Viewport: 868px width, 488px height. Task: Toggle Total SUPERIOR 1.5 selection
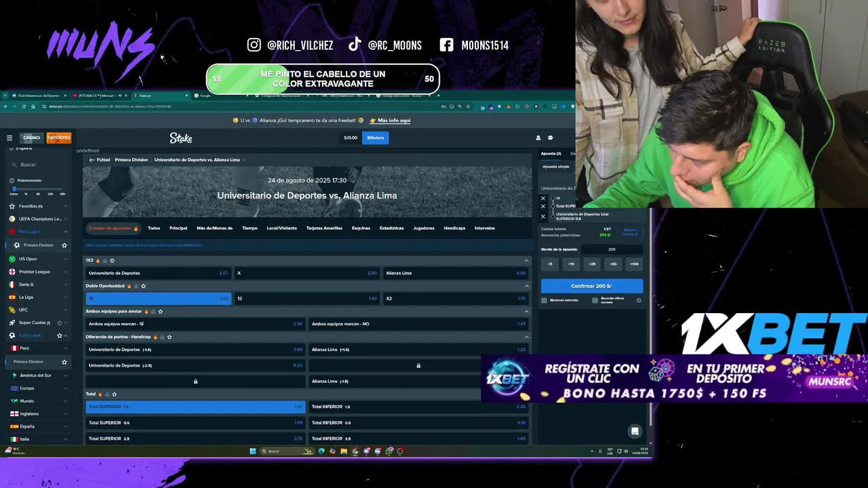[195, 407]
